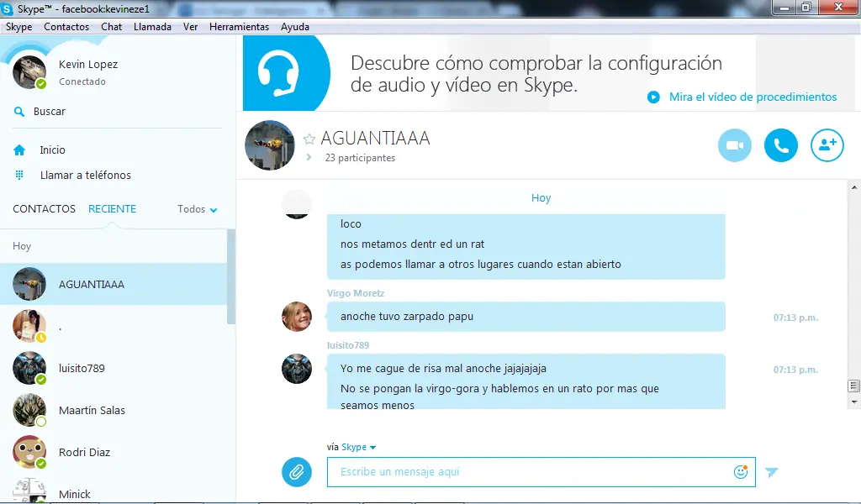This screenshot has height=504, width=861.
Task: Select message 'nos metamos dentr ed un rat'
Action: point(412,244)
